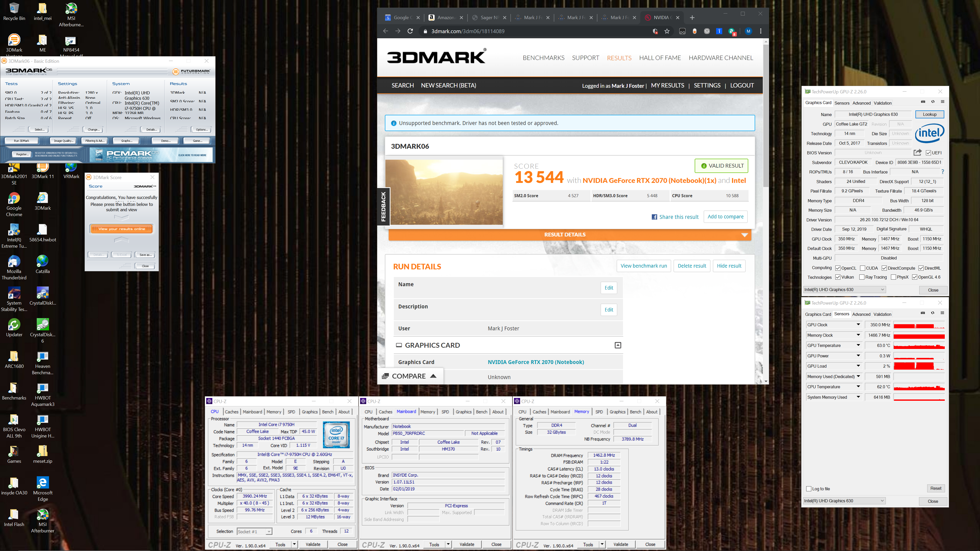Viewport: 980px width, 551px height.
Task: Click the 3DMark06 result screenshot thumbnail
Action: pos(444,192)
